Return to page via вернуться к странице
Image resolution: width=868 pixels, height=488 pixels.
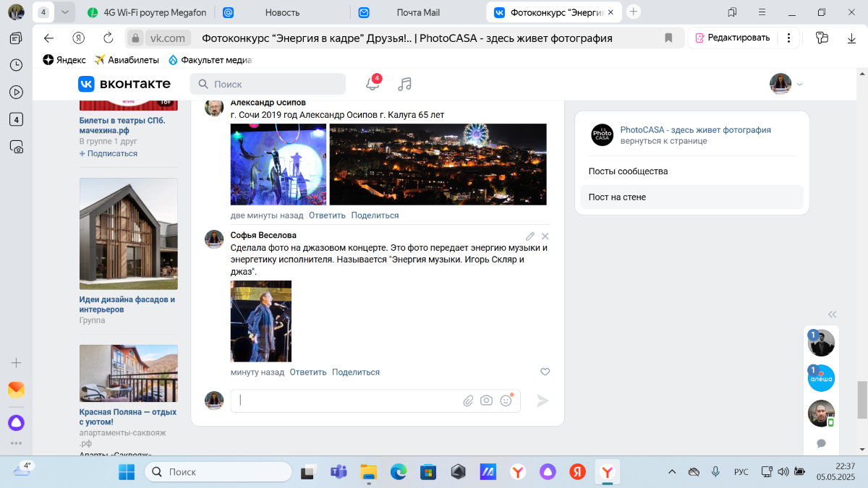[663, 141]
